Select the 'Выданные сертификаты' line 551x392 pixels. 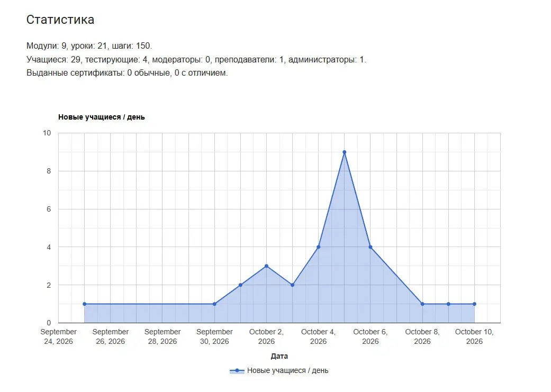point(127,72)
